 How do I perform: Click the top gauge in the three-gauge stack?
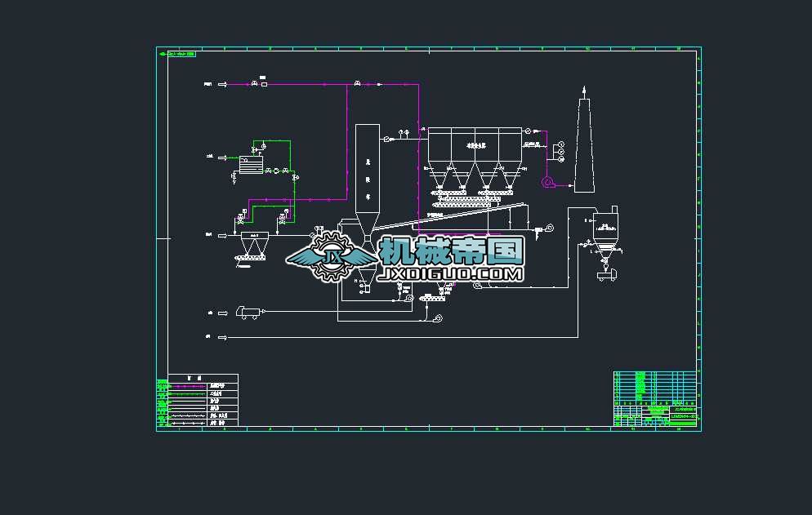coord(561,144)
